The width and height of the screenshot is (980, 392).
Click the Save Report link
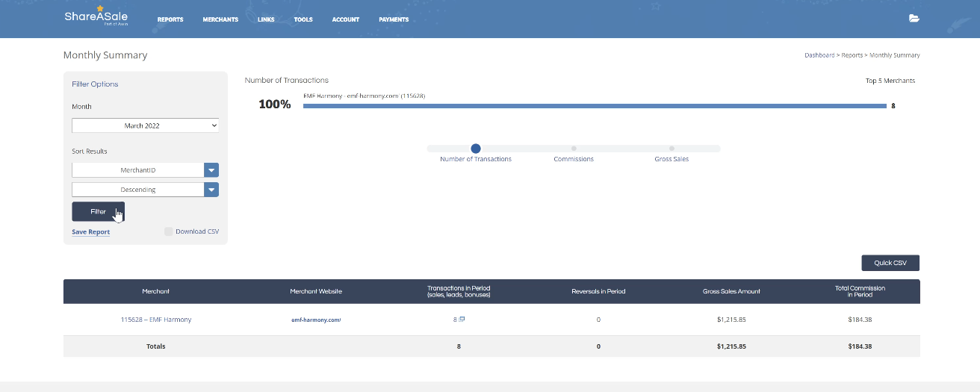point(90,232)
